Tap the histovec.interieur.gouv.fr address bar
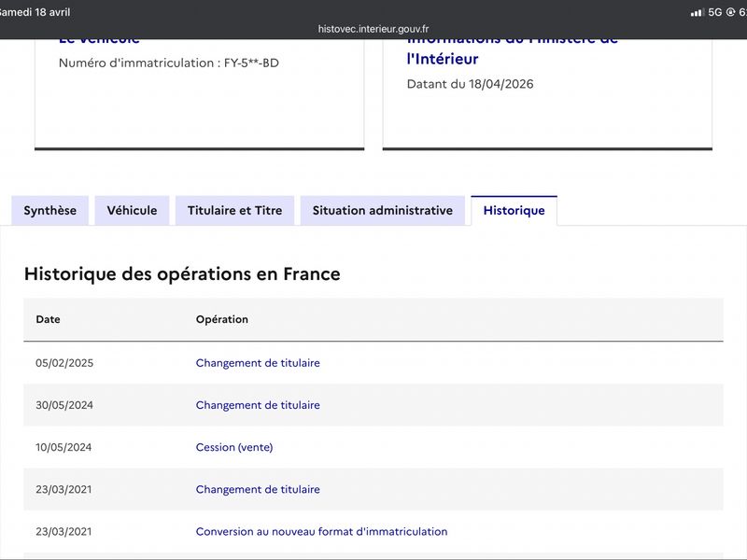Screen dimensions: 747x560 (x=373, y=29)
